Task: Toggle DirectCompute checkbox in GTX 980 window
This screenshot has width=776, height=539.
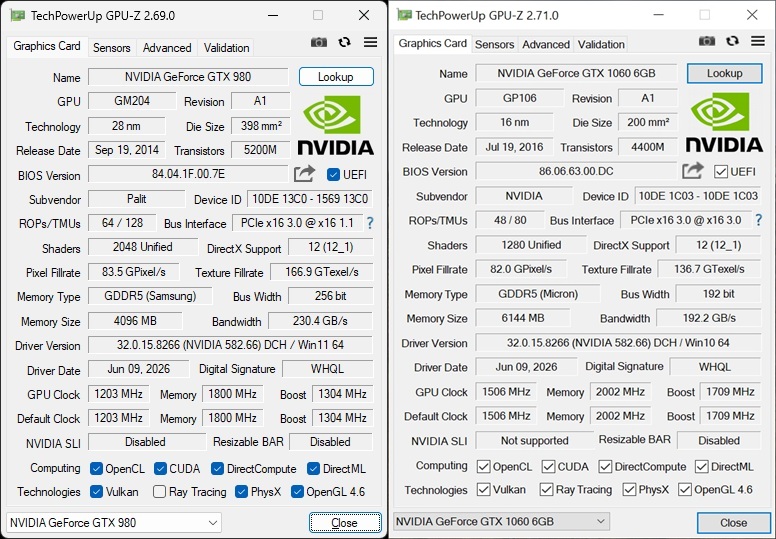Action: (217, 468)
